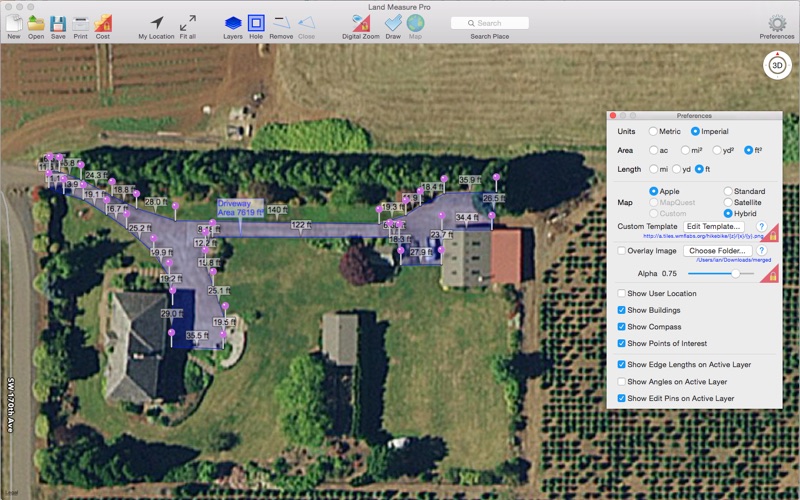Set area unit to yd²
Viewport: 800px width, 500px height.
tap(717, 150)
